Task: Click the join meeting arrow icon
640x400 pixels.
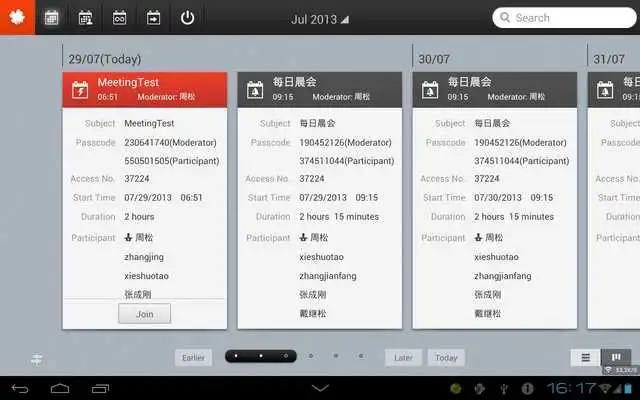Action: click(x=154, y=18)
